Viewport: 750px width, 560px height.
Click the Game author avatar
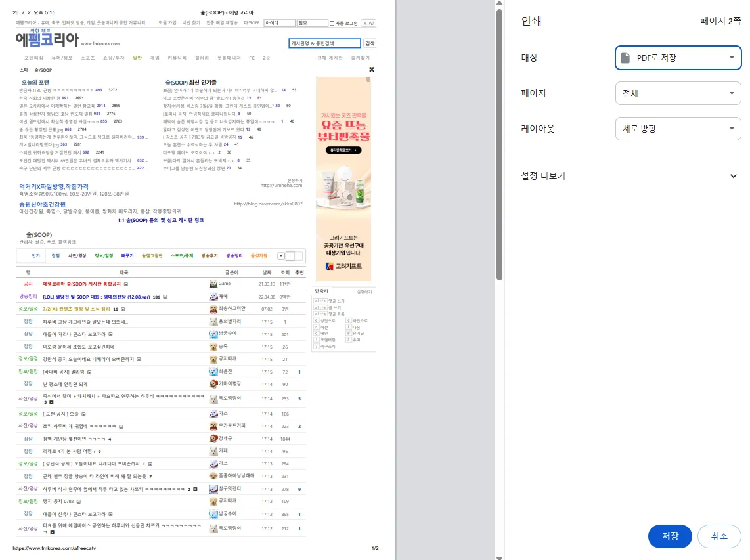point(213,284)
